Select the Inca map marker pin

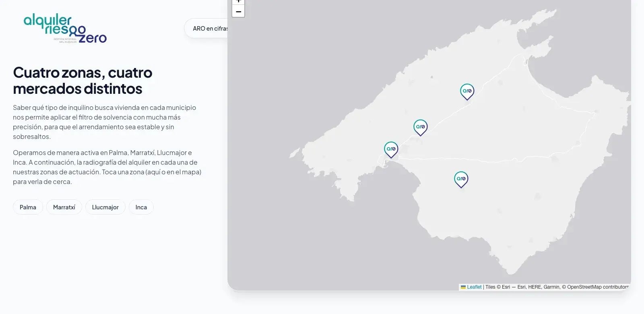coord(467,92)
